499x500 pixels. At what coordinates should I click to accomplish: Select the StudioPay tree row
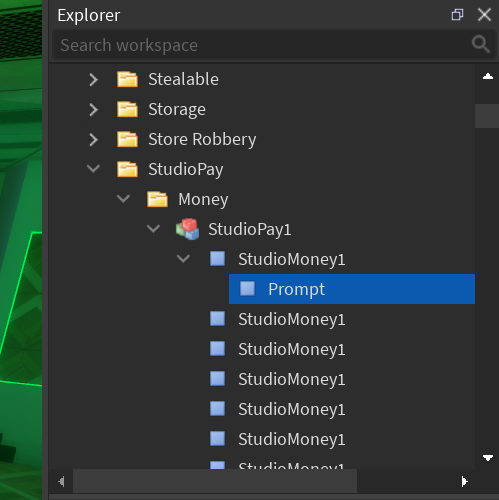pyautogui.click(x=262, y=169)
